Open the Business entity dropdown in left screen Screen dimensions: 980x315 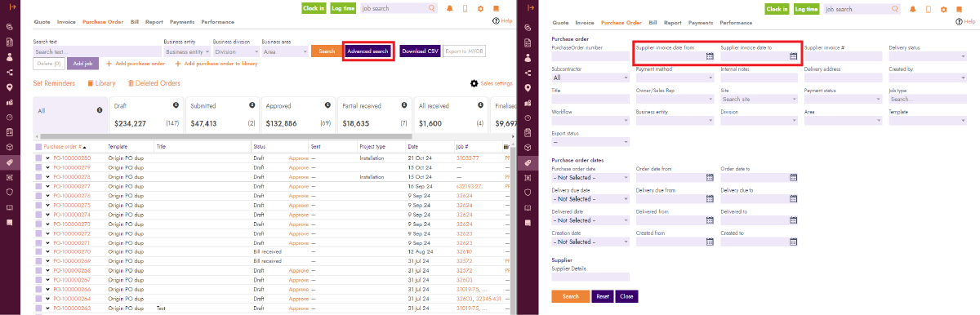click(x=186, y=51)
